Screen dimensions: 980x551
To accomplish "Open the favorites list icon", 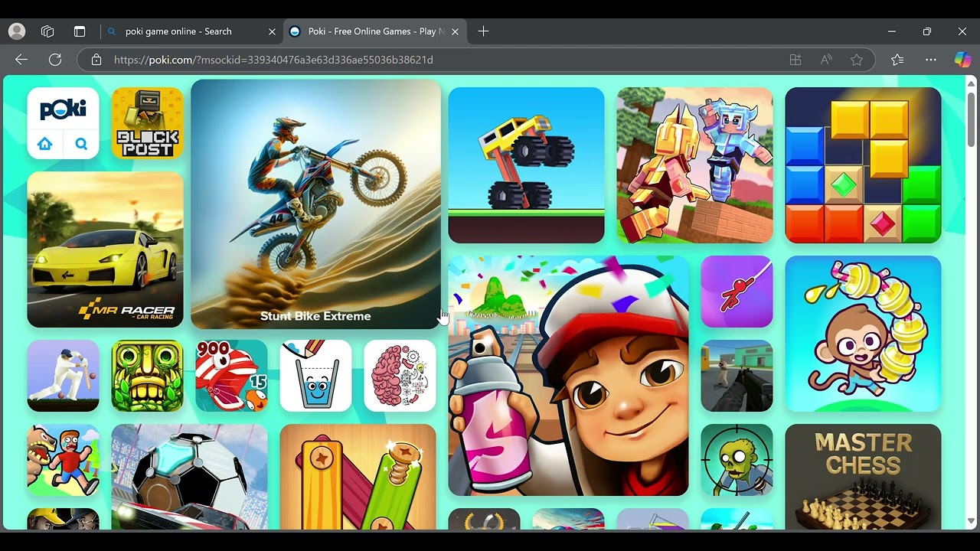I will (897, 60).
